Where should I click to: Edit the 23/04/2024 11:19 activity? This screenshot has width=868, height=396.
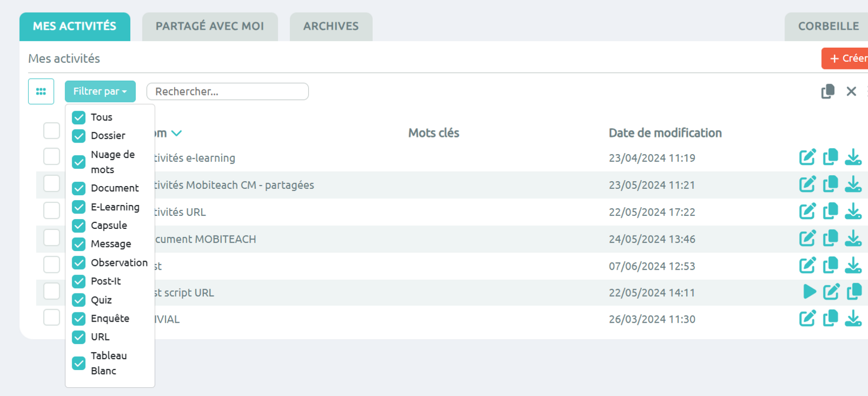807,157
